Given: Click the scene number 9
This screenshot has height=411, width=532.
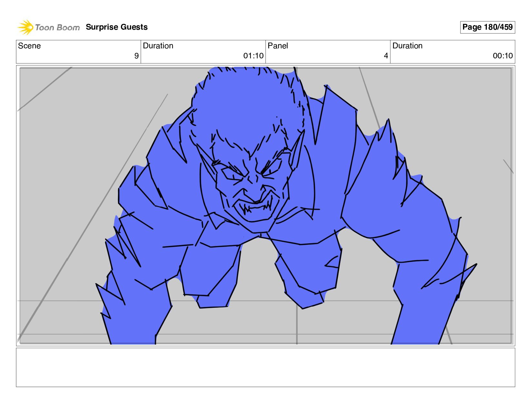Looking at the screenshot, I should pyautogui.click(x=136, y=56).
